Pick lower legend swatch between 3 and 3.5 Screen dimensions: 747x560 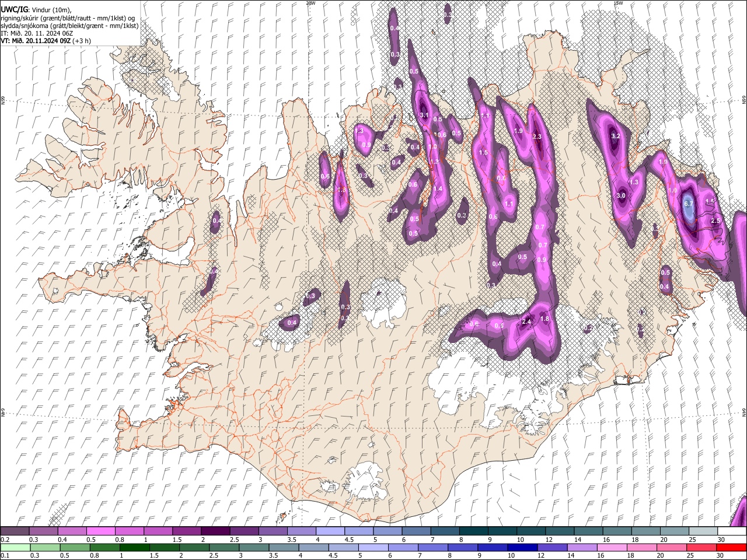(x=254, y=548)
